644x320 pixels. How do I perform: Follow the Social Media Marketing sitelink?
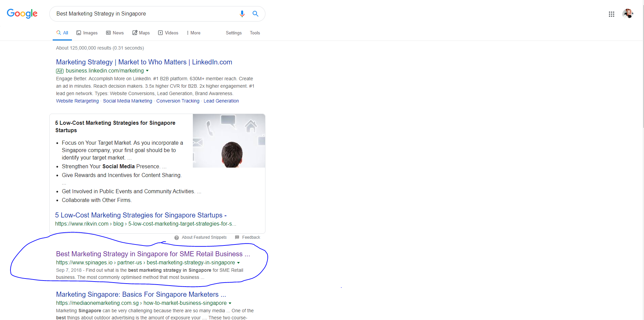point(128,101)
